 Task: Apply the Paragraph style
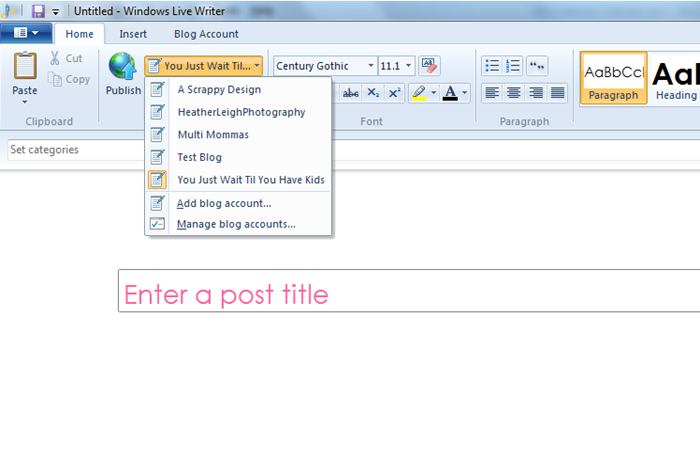[613, 78]
